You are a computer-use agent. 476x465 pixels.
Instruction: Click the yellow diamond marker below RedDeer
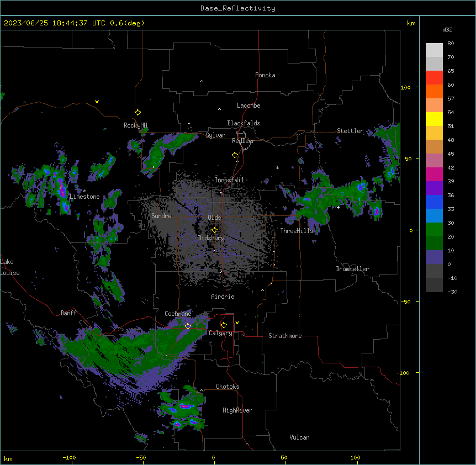(235, 155)
